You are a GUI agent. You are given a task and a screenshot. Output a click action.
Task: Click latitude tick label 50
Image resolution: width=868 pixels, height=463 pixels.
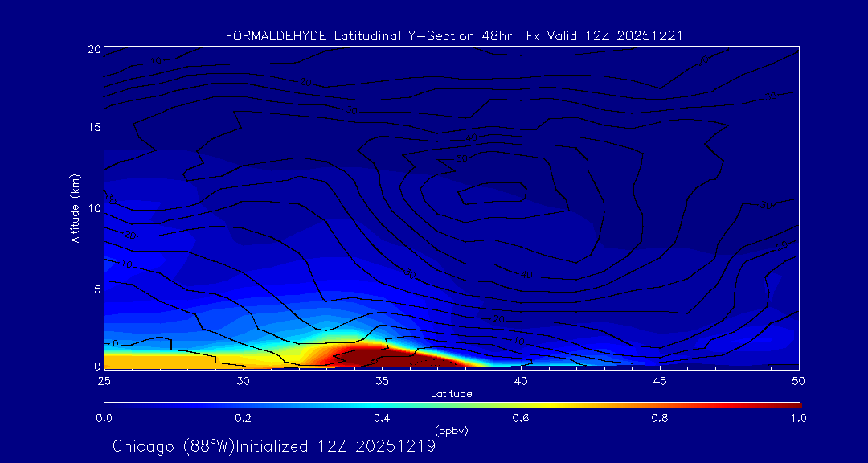tap(798, 380)
